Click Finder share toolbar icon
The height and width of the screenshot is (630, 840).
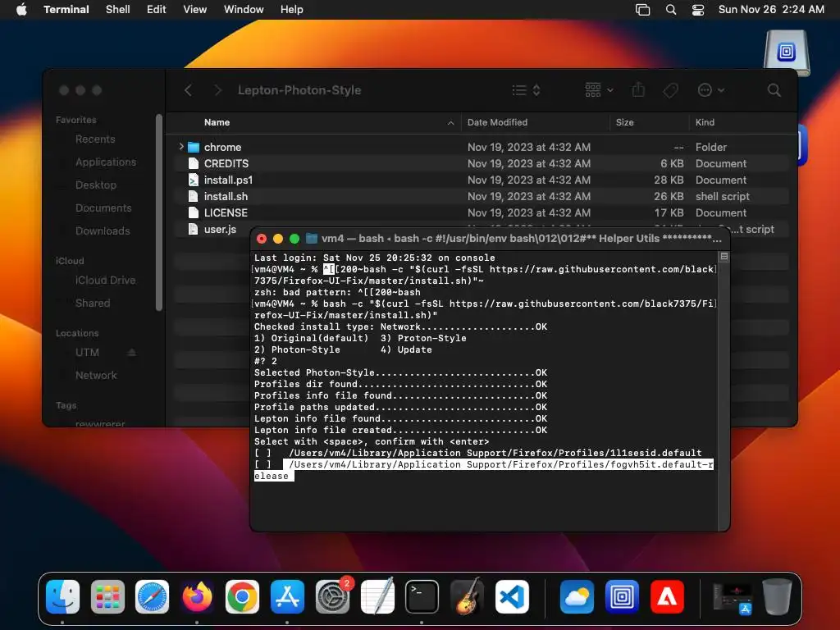click(638, 90)
